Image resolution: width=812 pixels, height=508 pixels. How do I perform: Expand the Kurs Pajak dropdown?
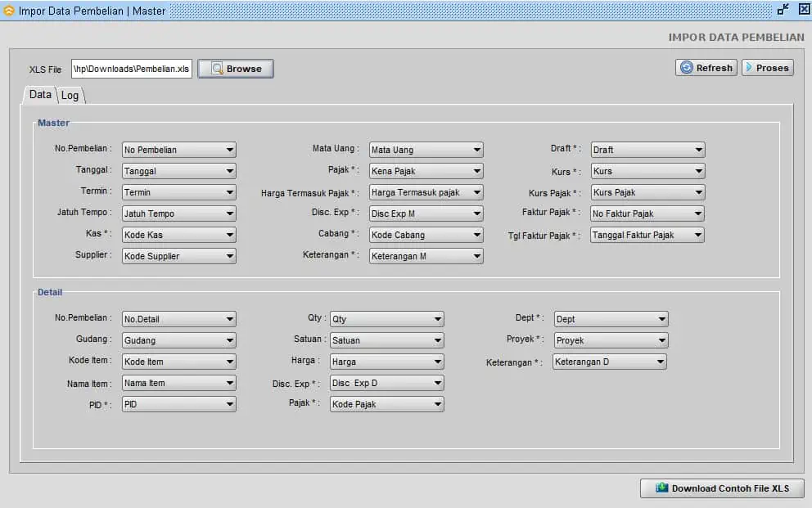[647, 192]
